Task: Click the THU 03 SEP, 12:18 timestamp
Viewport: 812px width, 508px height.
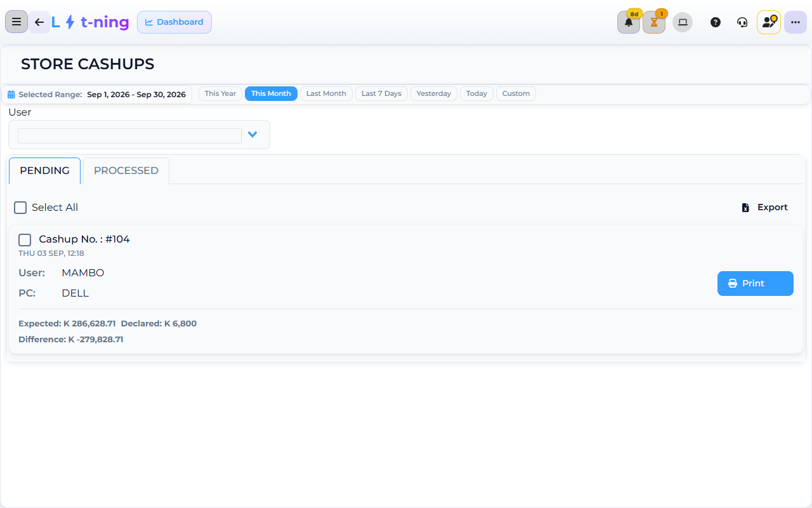Action: click(51, 253)
